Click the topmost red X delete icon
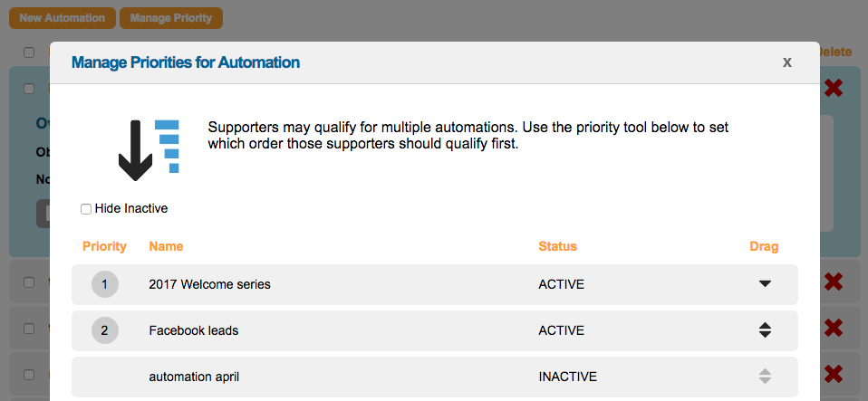Image resolution: width=868 pixels, height=401 pixels. click(834, 88)
